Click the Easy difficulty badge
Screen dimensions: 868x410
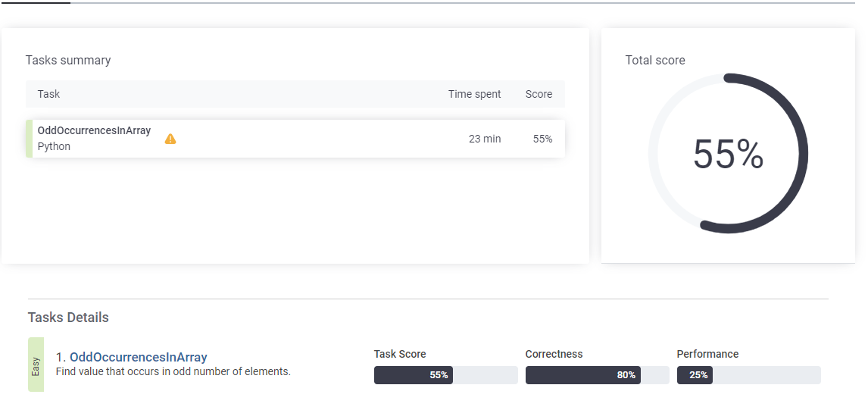[36, 365]
